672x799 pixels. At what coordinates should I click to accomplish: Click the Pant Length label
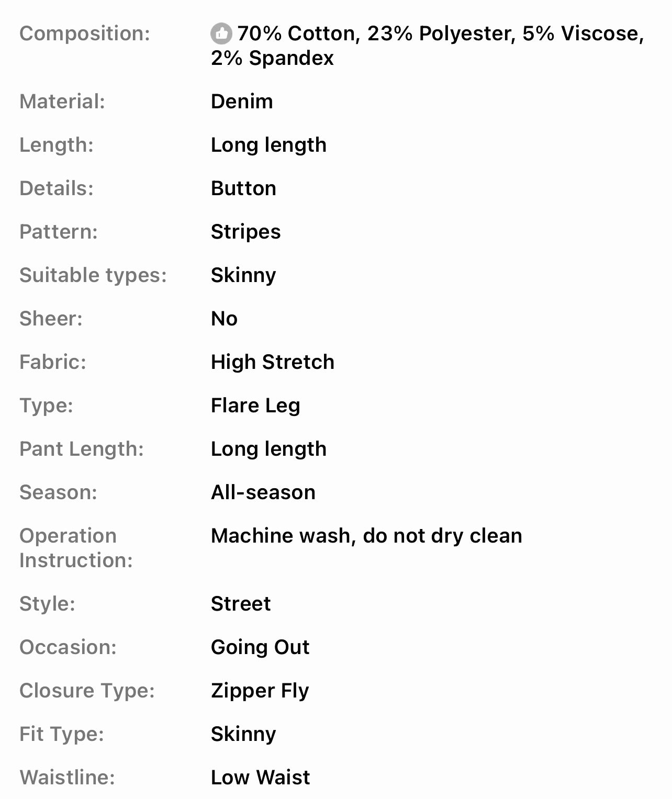click(x=81, y=449)
